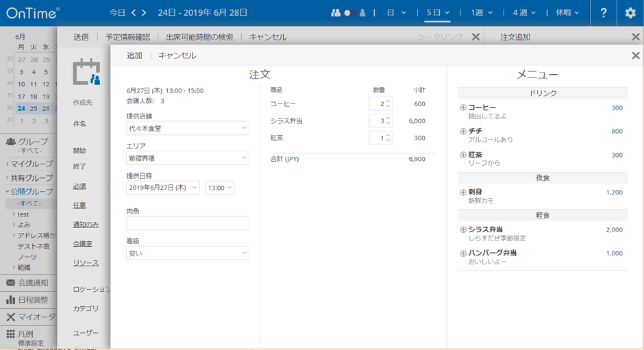
Task: Go to next period with right arrow
Action: pyautogui.click(x=144, y=12)
